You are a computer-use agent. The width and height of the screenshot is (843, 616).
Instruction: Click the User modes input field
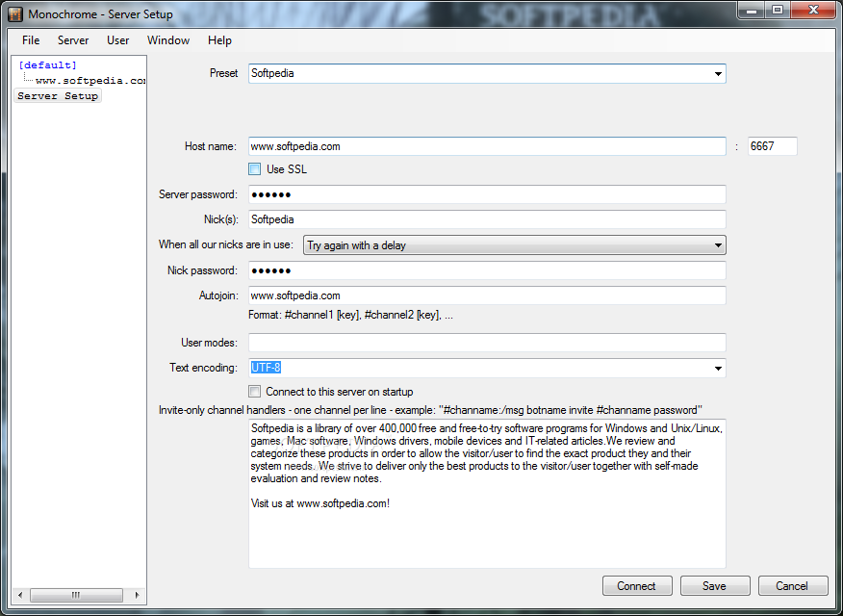(487, 343)
